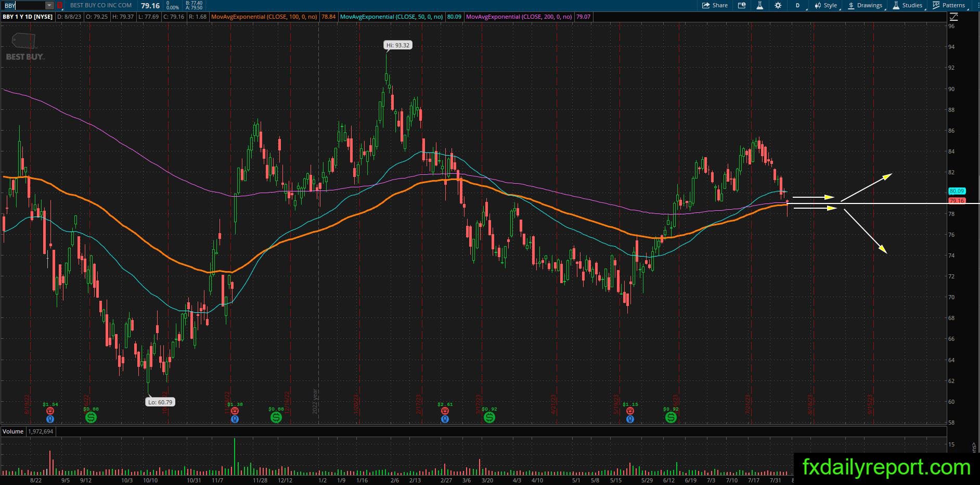Select the MovAvgExponential 100 study label

point(264,17)
